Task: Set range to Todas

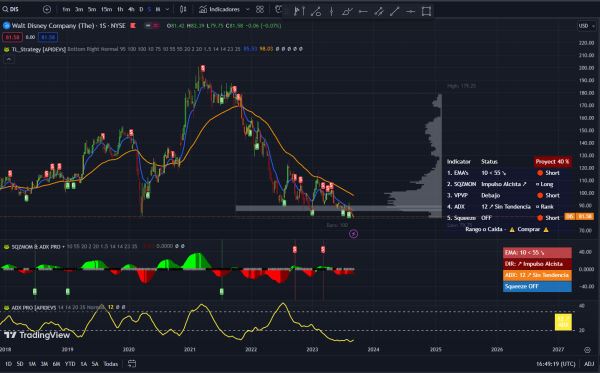Action: pos(111,364)
